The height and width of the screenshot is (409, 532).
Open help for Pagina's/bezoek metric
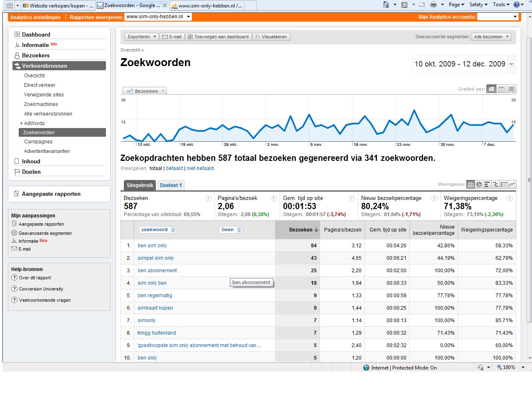pos(274,199)
